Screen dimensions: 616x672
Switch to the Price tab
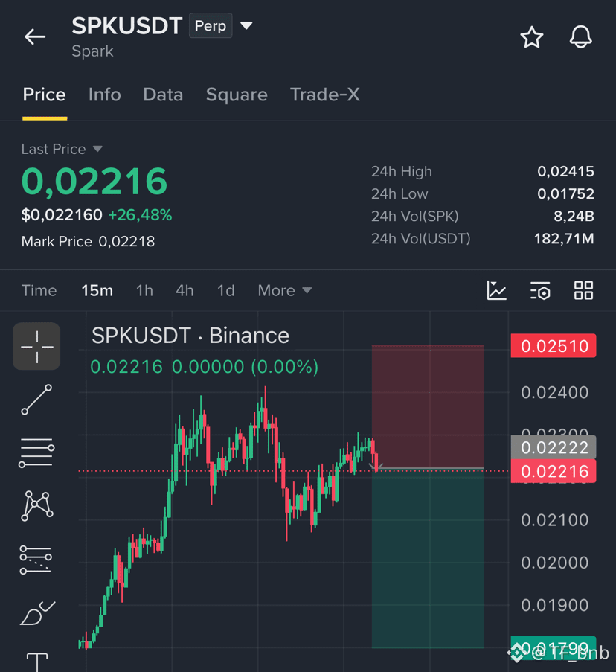click(44, 95)
